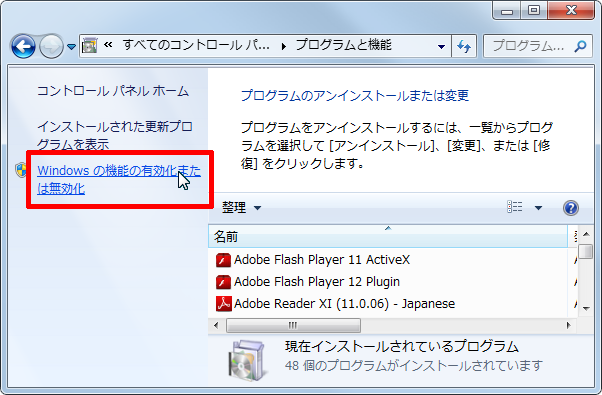Image resolution: width=602 pixels, height=395 pixels.
Task: Select the Adobe Flash Player 11 ActiveX icon
Action: [x=223, y=260]
